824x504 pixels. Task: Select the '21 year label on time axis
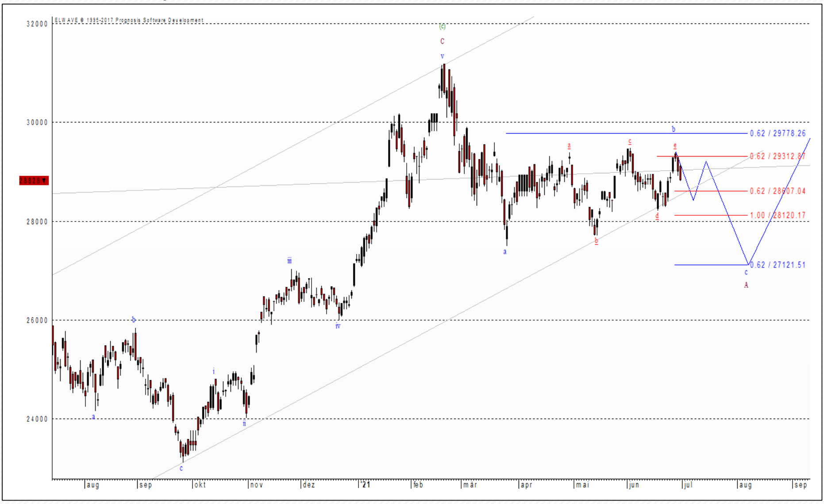[x=365, y=485]
